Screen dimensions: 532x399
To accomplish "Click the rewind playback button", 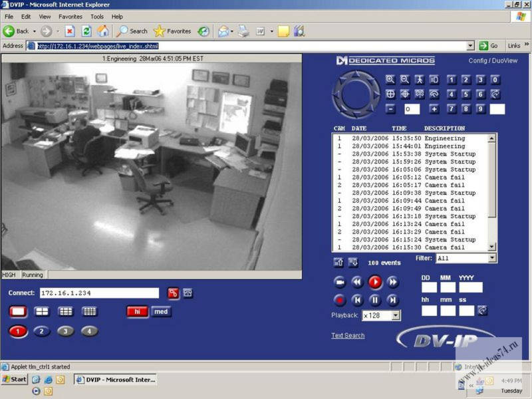I will click(357, 282).
